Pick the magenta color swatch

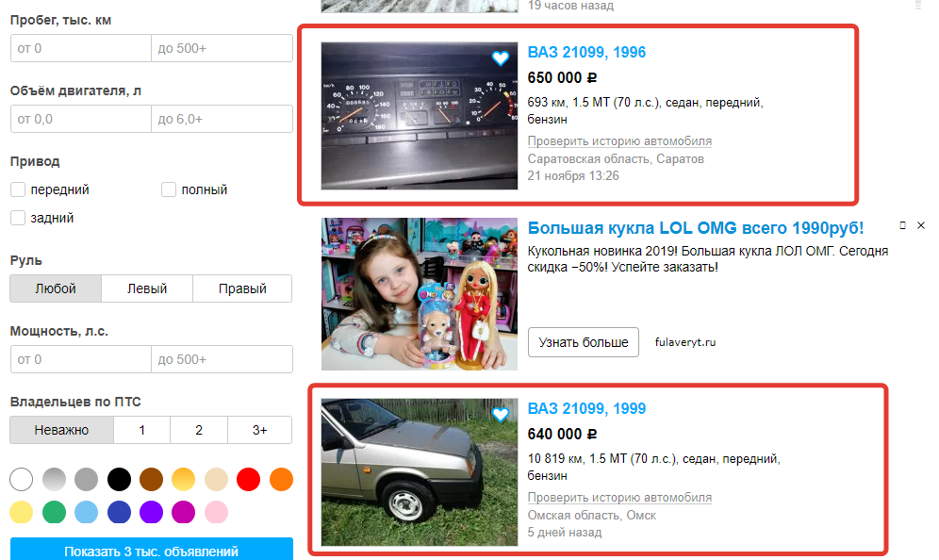[x=183, y=512]
